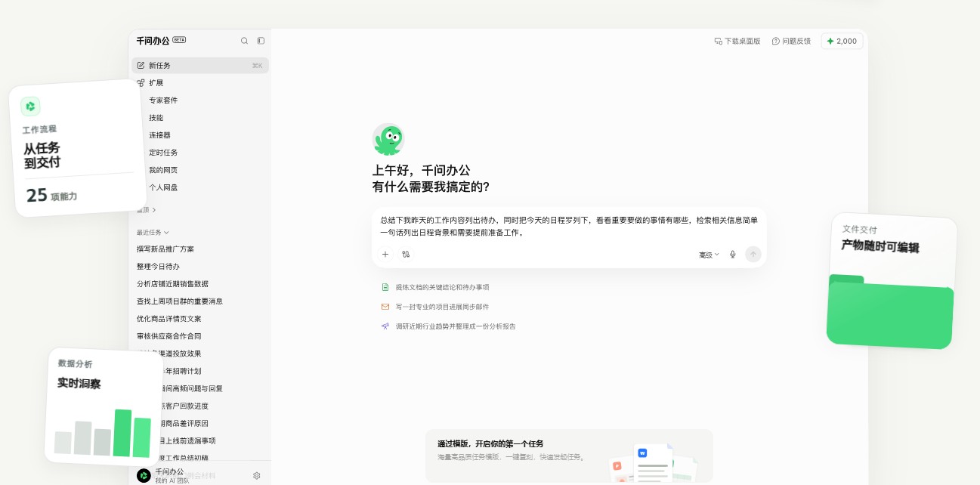Choose suggestion 调研近期行业趋势并整理成一份分析报告
Screen dimensions: 980x485
(449, 326)
